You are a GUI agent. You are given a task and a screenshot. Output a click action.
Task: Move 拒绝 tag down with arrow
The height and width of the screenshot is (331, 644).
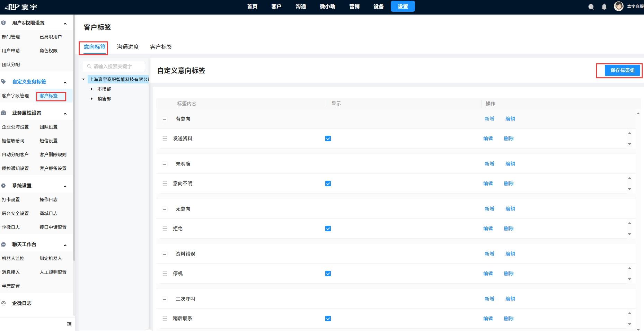(x=629, y=234)
